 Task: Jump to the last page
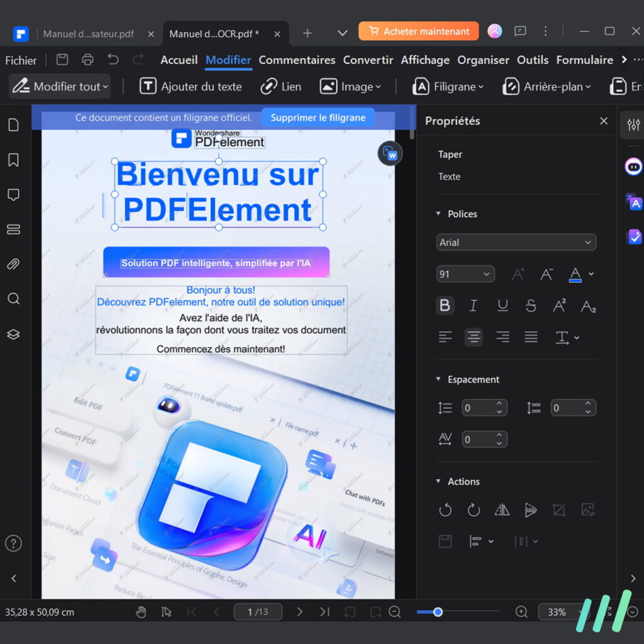click(325, 612)
